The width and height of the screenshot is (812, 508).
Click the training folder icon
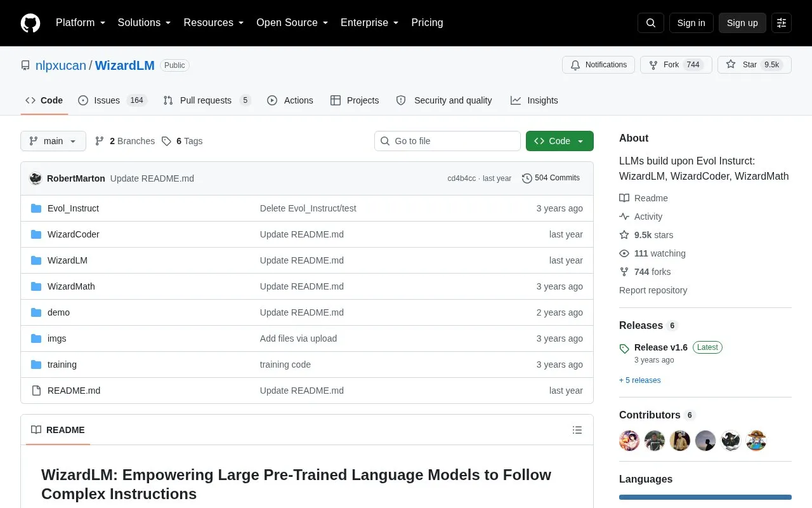[x=36, y=364]
